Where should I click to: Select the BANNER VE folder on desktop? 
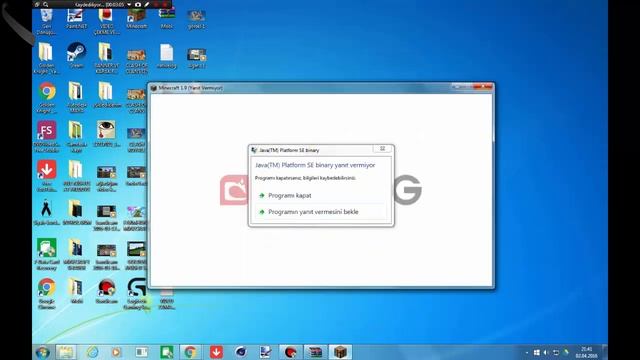106,58
